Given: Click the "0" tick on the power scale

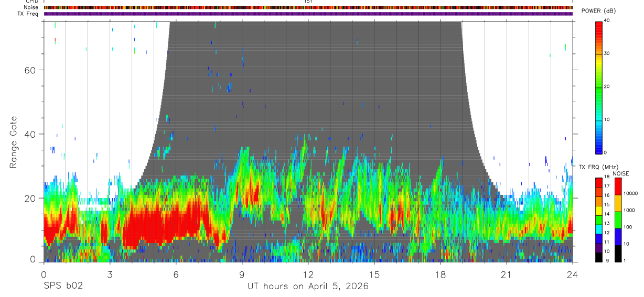Looking at the screenshot, I should tap(605, 152).
